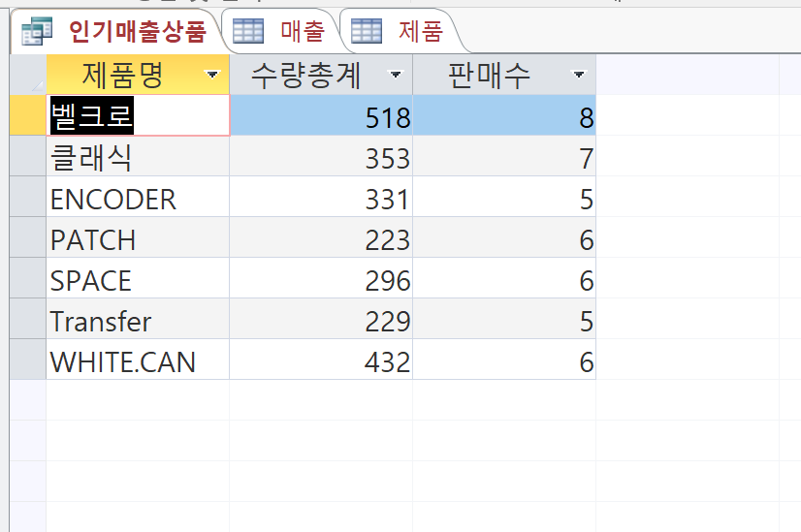Screen dimensions: 801x532
Task: Select the 벨크로 row using its row selector
Action: click(27, 116)
